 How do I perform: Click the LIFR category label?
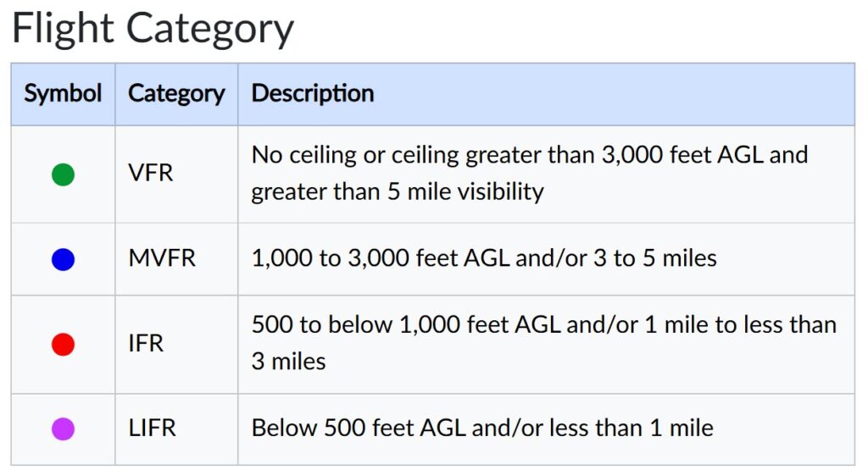click(x=153, y=429)
